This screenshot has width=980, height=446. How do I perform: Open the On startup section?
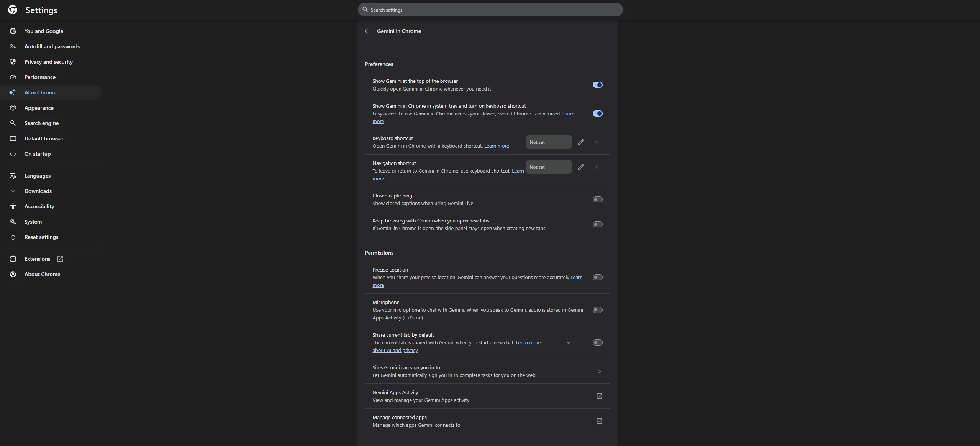(x=51, y=154)
